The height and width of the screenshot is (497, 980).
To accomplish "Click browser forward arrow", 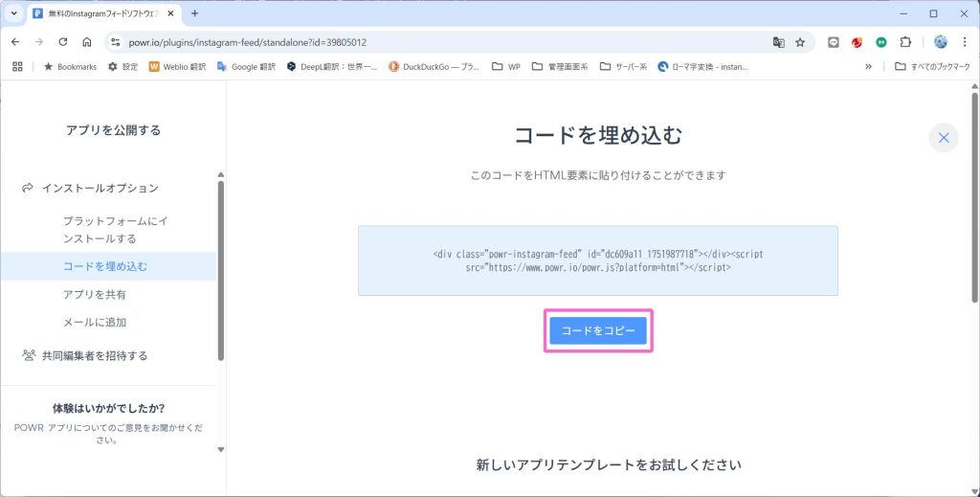I will pyautogui.click(x=39, y=42).
